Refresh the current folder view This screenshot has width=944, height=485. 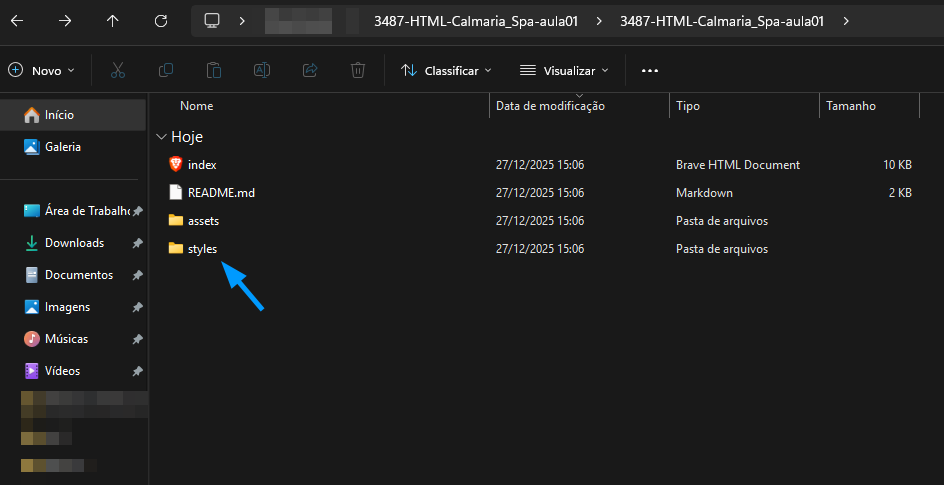coord(161,21)
